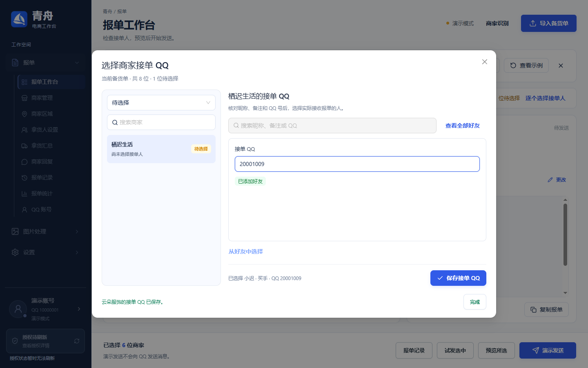588x368 pixels.
Task: Click 演示发送 send button
Action: click(x=548, y=350)
